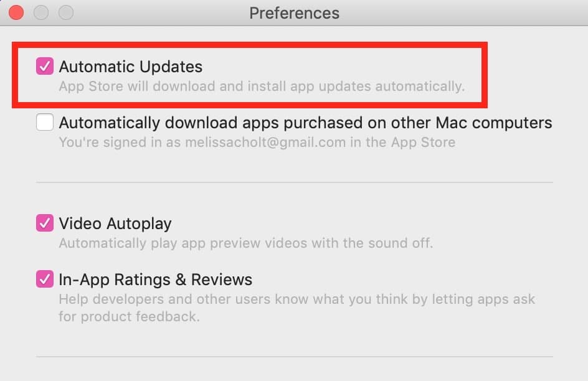
Task: Click the separator line below product feedback
Action: pyautogui.click(x=295, y=357)
